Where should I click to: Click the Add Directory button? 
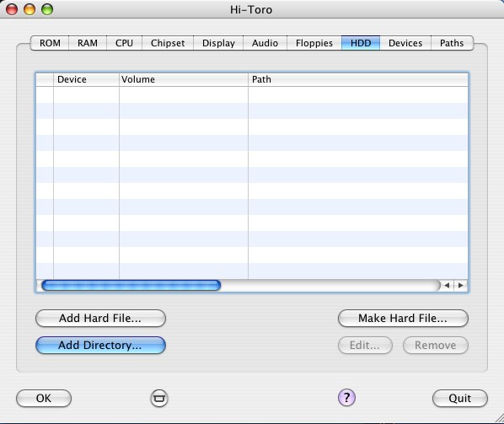click(x=100, y=346)
